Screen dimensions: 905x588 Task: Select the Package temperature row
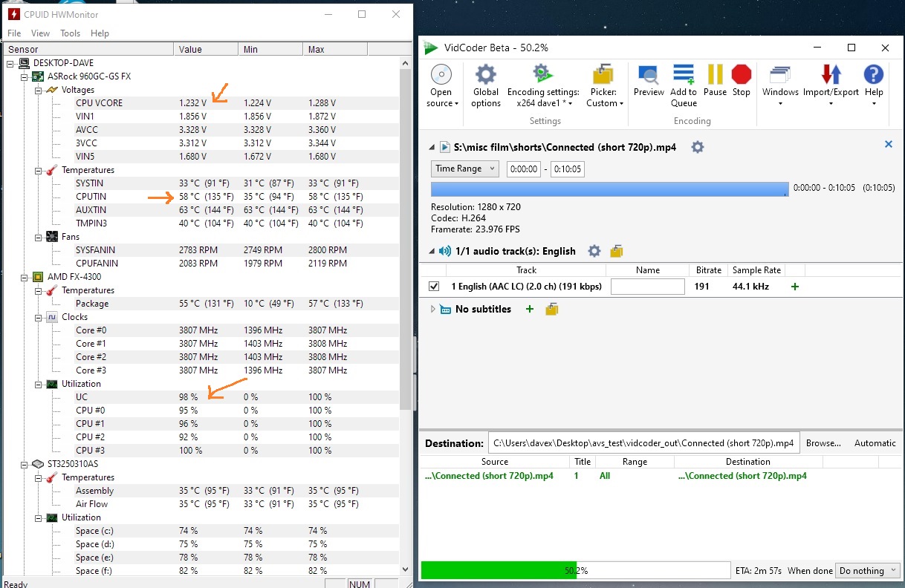(x=202, y=304)
